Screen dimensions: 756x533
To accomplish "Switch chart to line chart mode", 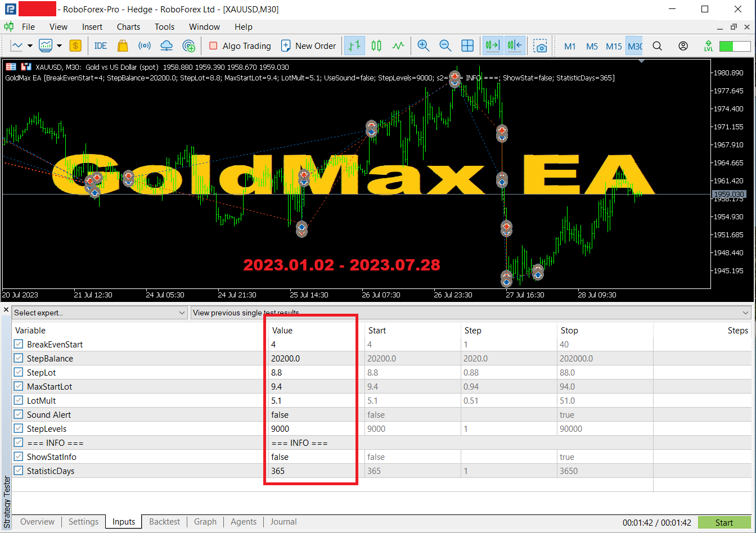I will click(398, 46).
